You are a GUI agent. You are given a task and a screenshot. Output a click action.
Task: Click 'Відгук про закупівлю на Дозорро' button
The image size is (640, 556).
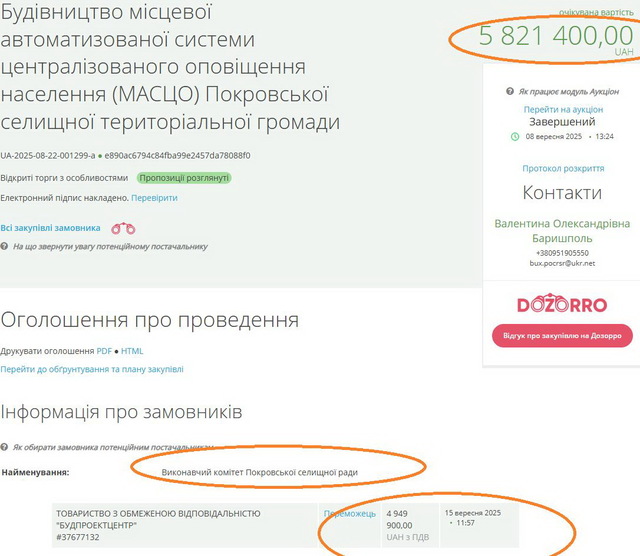click(x=562, y=336)
